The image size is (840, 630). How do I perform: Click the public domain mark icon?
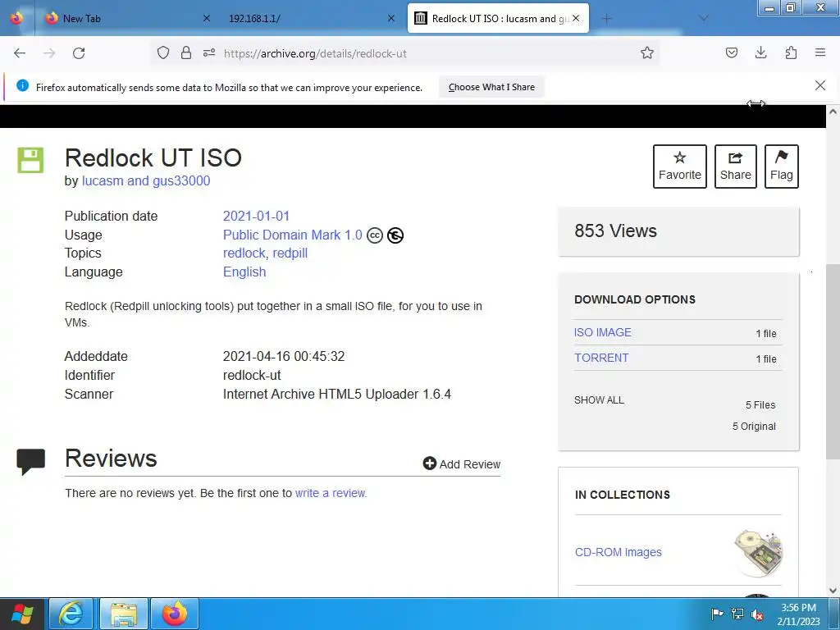point(395,235)
